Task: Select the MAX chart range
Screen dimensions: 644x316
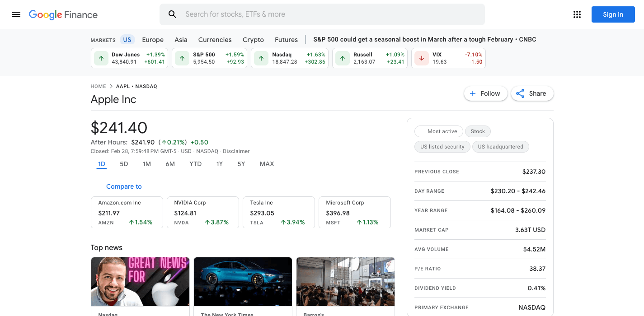Action: point(267,164)
